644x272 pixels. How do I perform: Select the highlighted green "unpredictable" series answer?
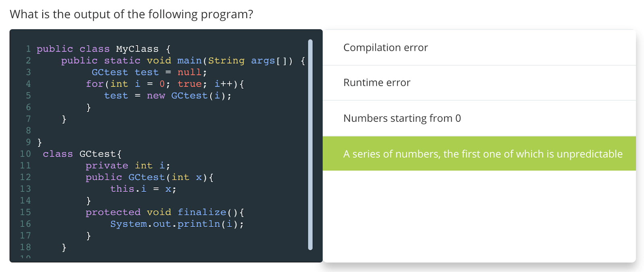(482, 154)
